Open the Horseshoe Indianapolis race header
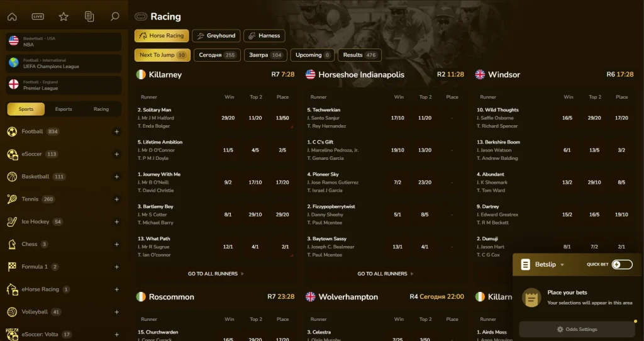This screenshot has width=644, height=341. [x=385, y=75]
